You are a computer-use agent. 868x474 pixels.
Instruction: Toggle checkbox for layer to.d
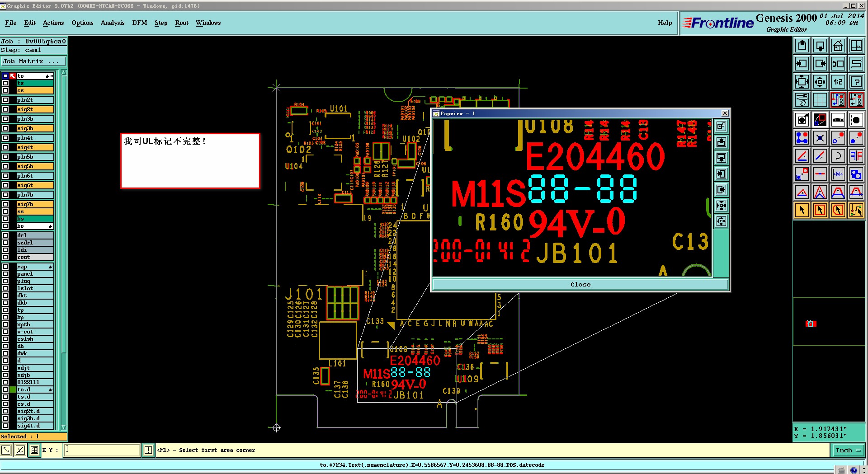[x=5, y=390]
